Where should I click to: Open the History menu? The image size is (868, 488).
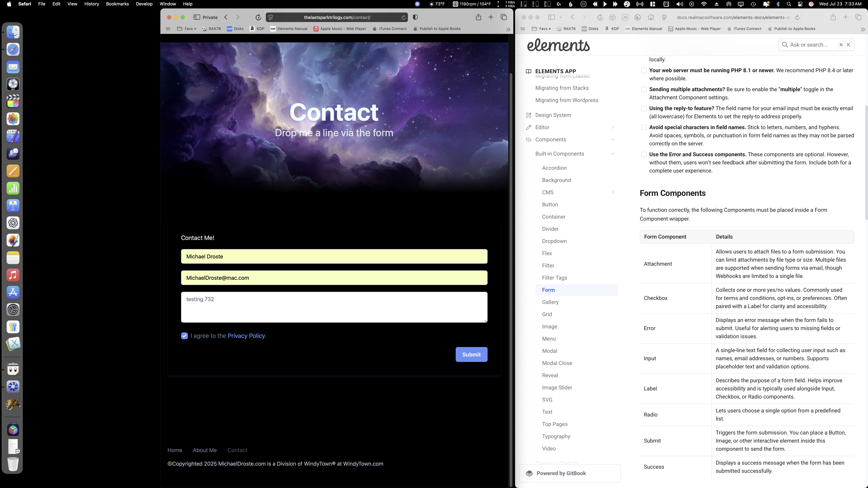click(91, 4)
